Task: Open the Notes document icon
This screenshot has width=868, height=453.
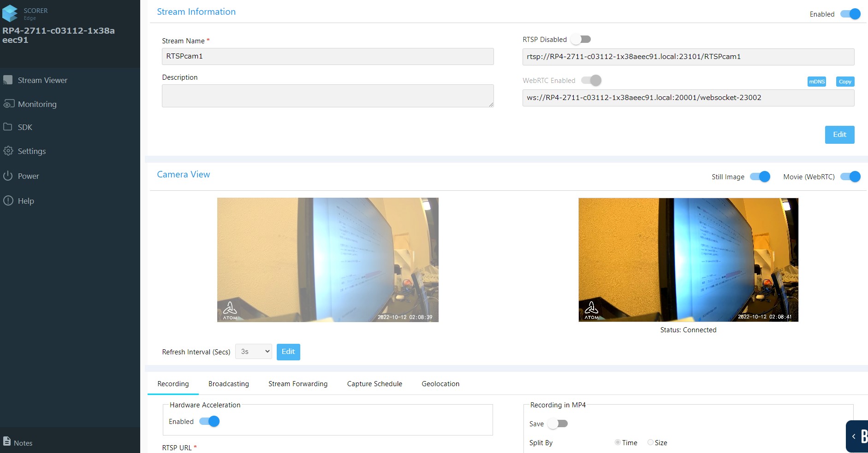Action: (x=7, y=441)
